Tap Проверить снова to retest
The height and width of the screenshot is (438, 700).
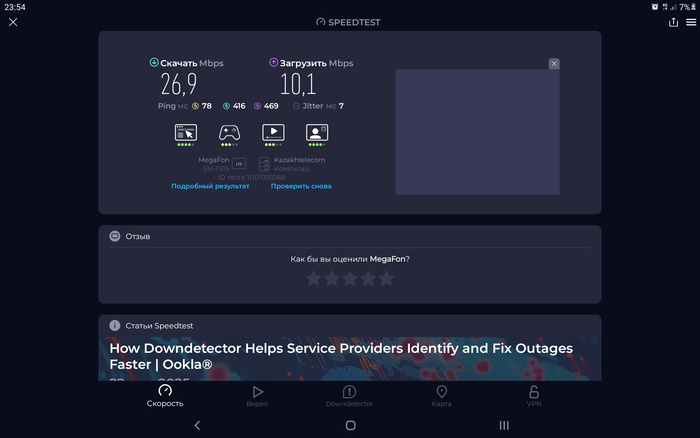[301, 186]
